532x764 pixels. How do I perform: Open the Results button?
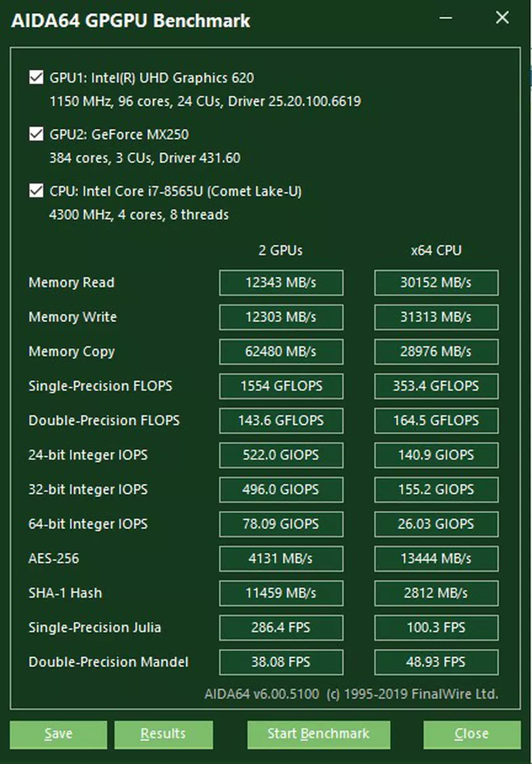[163, 734]
